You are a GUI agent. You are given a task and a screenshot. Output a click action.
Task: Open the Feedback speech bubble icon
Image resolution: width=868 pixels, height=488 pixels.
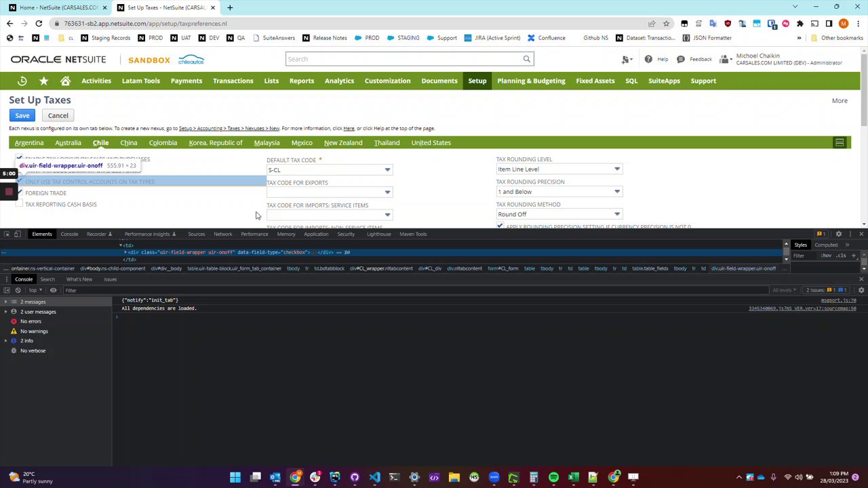[x=681, y=59]
